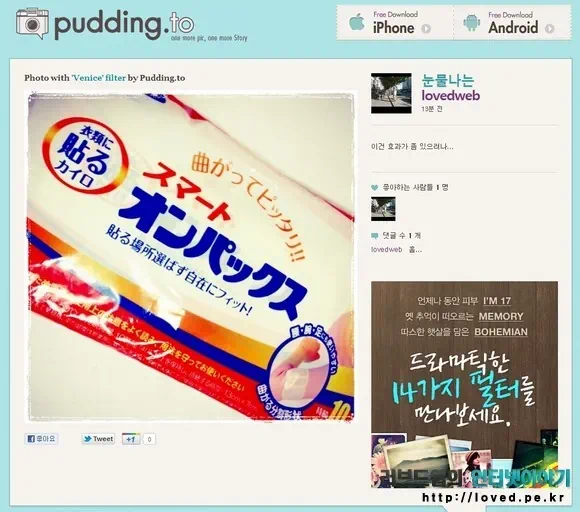Click the Apple logo icon
This screenshot has height=512, width=580.
(357, 22)
